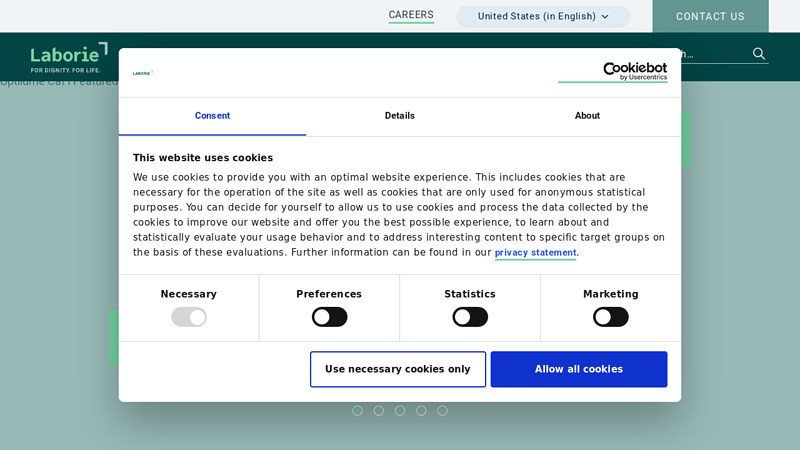Click the Laborie logo in header
The height and width of the screenshot is (450, 800).
click(x=68, y=57)
